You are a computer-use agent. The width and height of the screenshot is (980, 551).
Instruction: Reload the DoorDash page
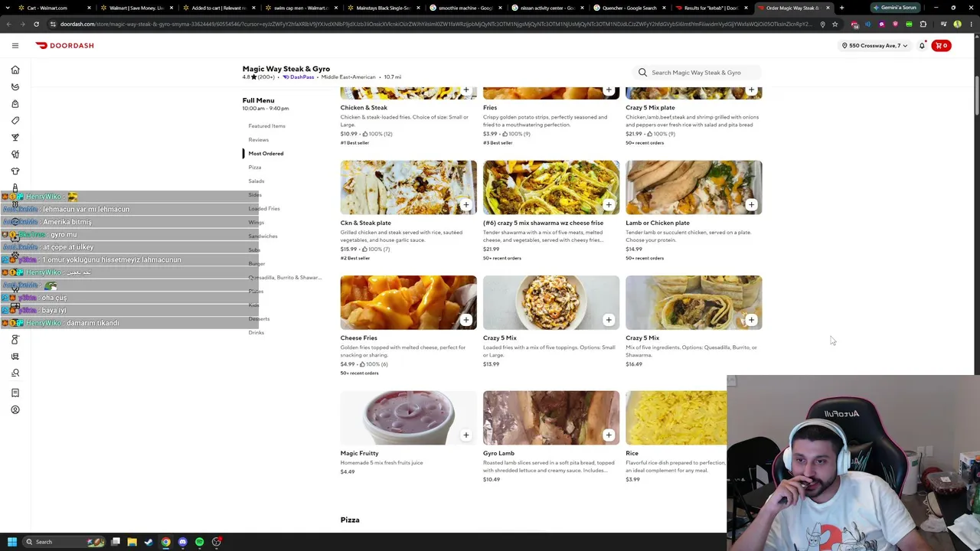click(x=36, y=24)
